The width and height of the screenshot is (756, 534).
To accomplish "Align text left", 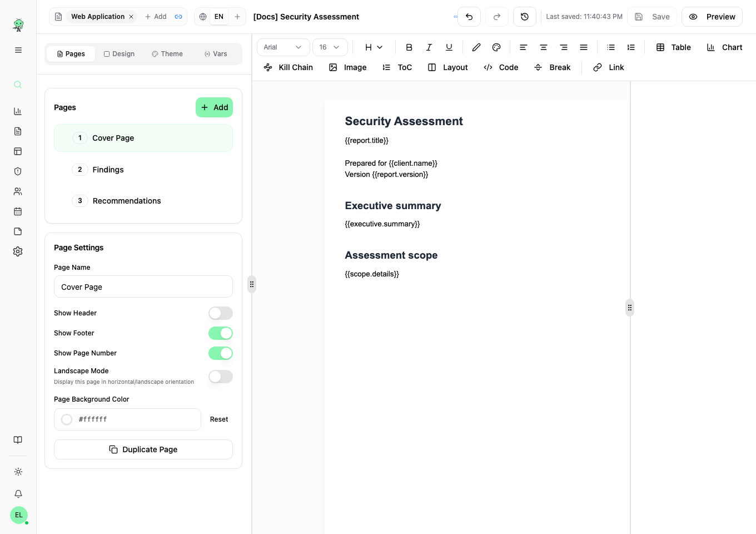I will (x=524, y=47).
